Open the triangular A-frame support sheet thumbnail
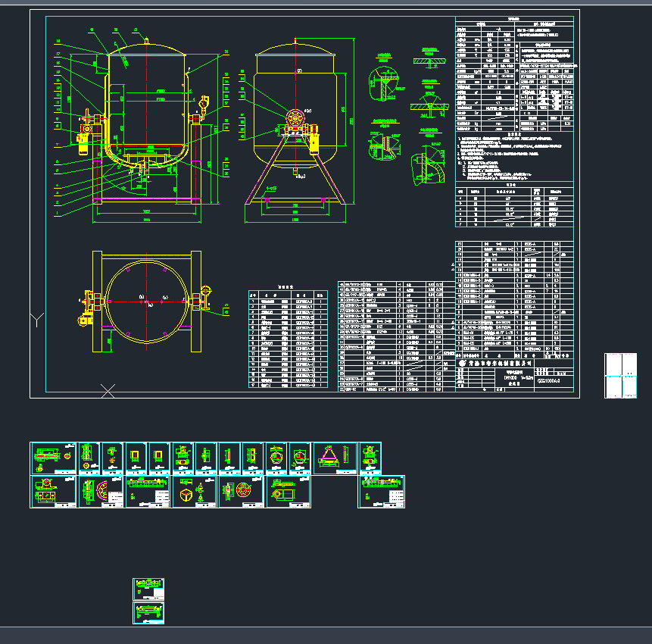652x644 pixels. 335,458
